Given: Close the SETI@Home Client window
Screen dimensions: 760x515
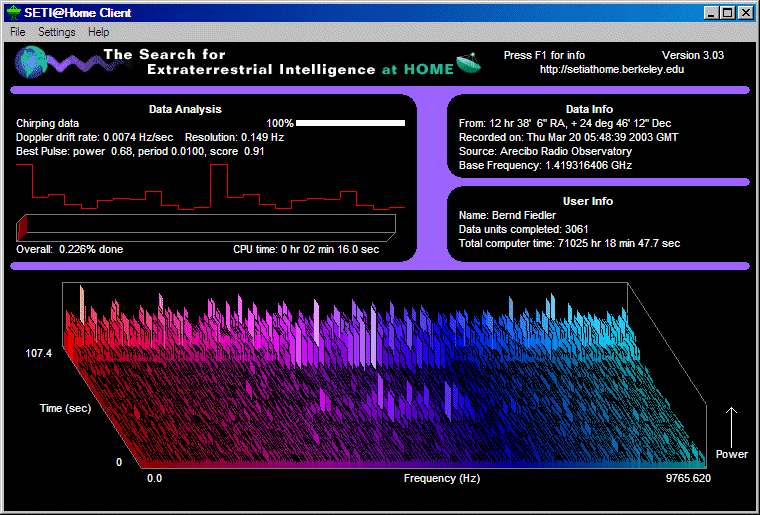Looking at the screenshot, I should [745, 13].
